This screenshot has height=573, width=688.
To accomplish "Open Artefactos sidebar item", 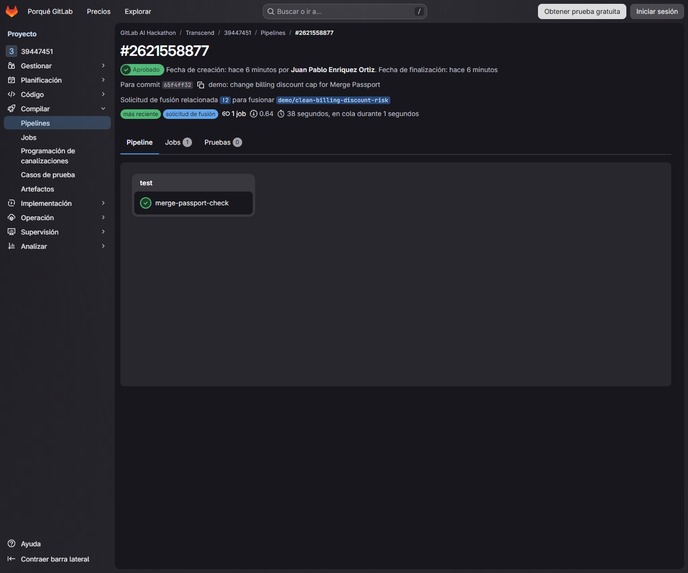I will [x=57, y=189].
